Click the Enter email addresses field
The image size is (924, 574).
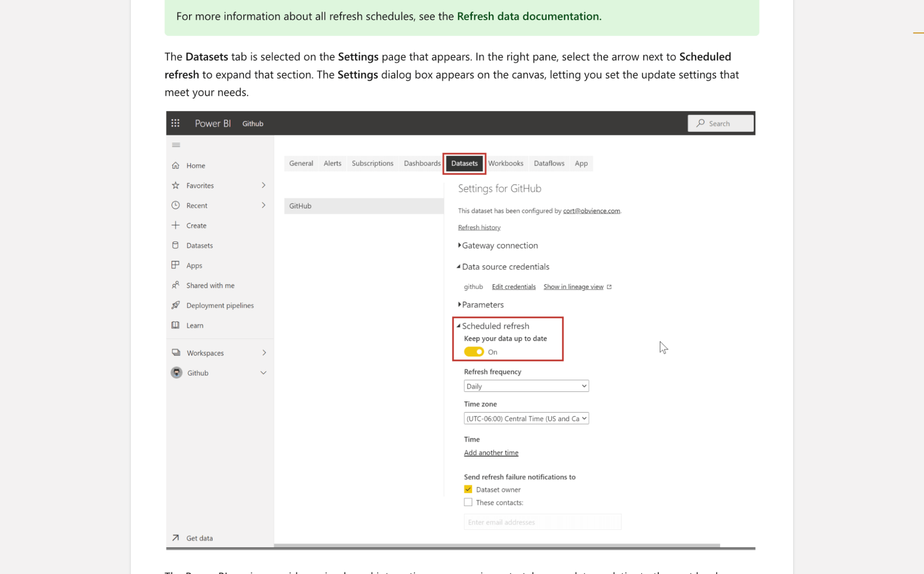pyautogui.click(x=543, y=522)
